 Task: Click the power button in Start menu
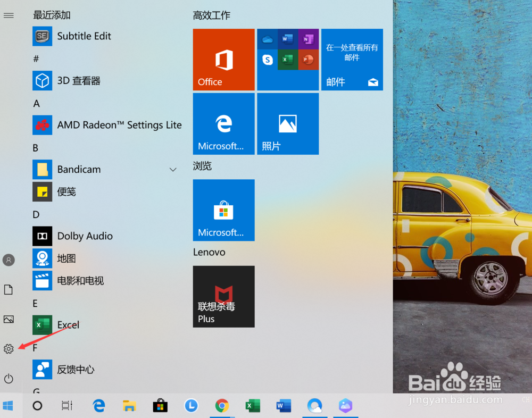pos(8,379)
